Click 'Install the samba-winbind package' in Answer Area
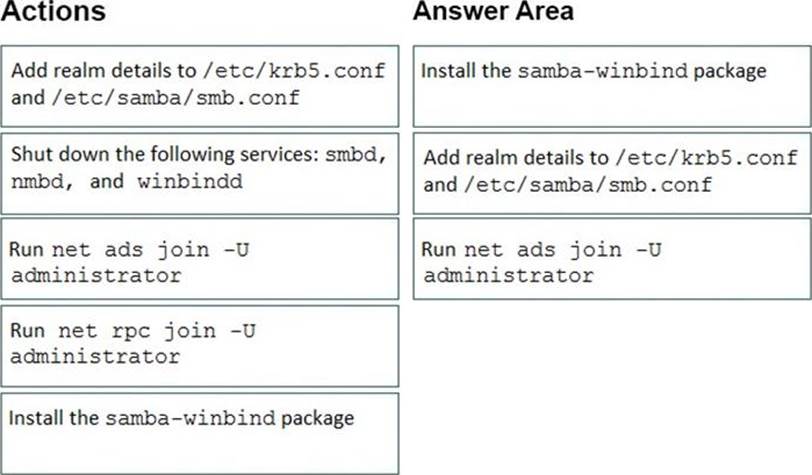The image size is (812, 475). click(x=610, y=85)
